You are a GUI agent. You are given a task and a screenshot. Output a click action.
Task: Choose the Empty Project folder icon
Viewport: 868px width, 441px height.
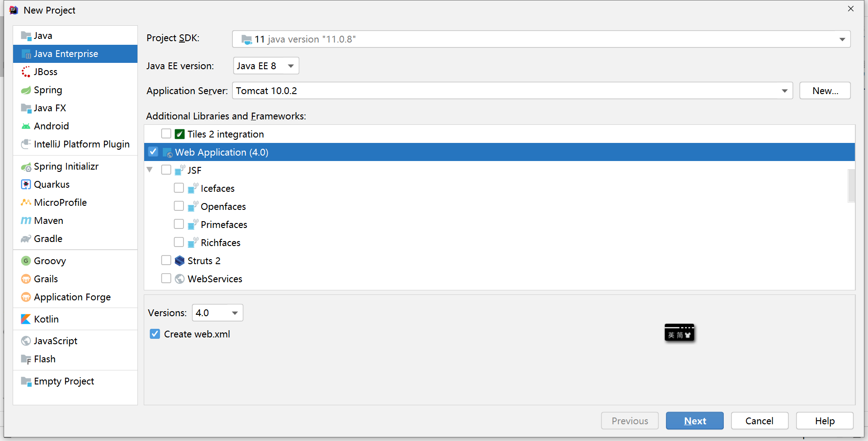26,381
